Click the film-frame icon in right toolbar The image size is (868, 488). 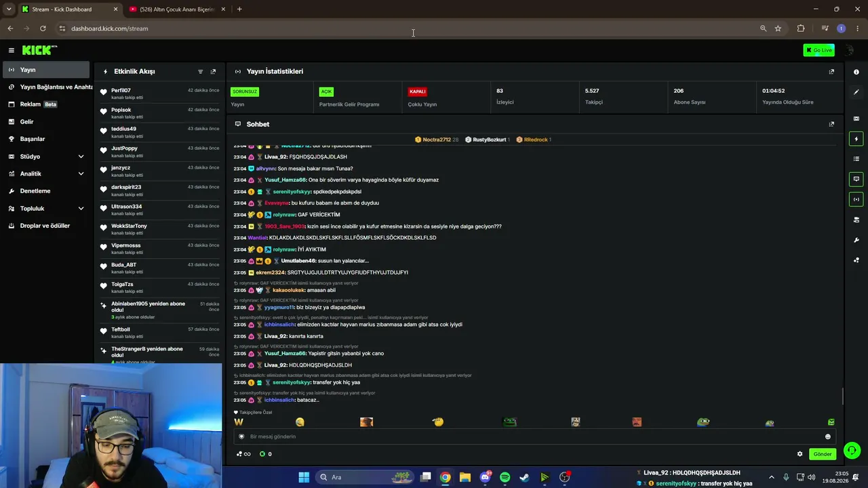(856, 119)
